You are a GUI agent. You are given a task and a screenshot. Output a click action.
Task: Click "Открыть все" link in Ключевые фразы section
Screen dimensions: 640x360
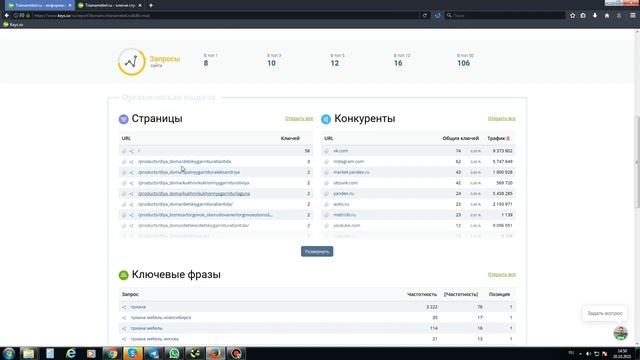[501, 274]
